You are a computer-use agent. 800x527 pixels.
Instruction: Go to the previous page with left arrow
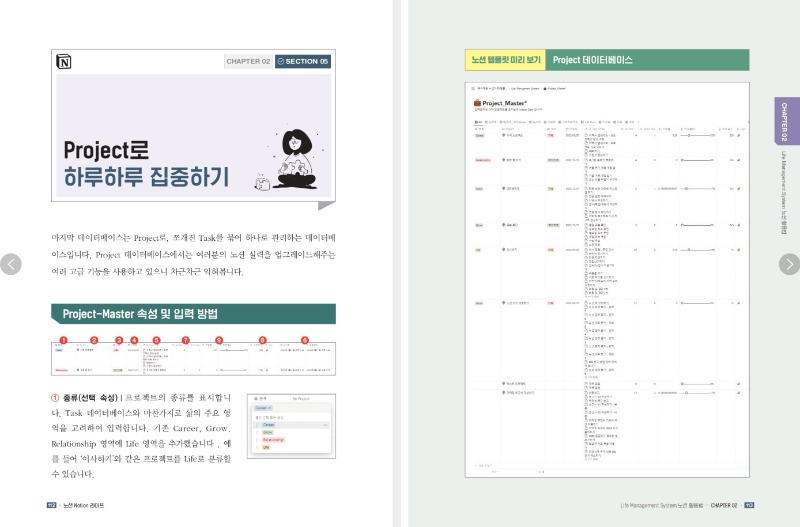(11, 264)
